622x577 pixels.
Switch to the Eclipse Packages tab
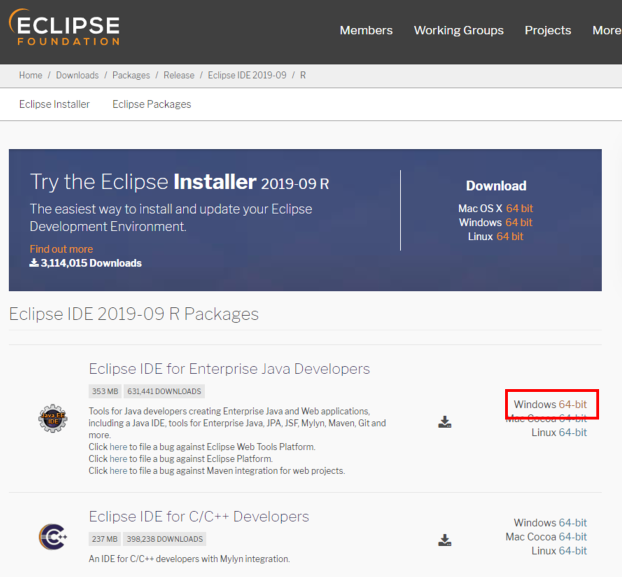(x=152, y=104)
